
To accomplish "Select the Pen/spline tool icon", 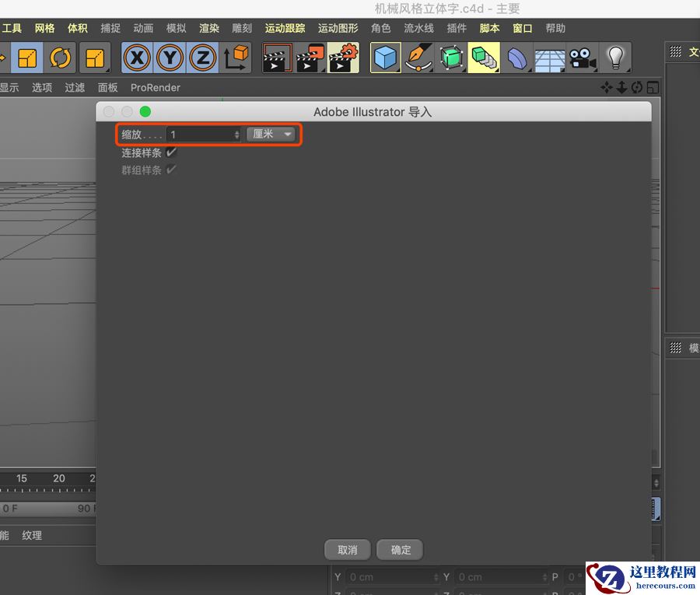I will pyautogui.click(x=418, y=58).
